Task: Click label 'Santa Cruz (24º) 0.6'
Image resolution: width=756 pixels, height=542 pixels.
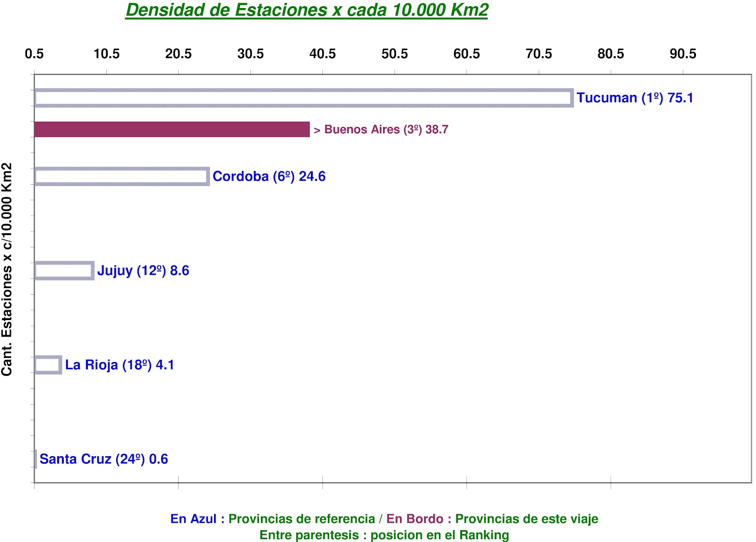Action: pos(103,459)
